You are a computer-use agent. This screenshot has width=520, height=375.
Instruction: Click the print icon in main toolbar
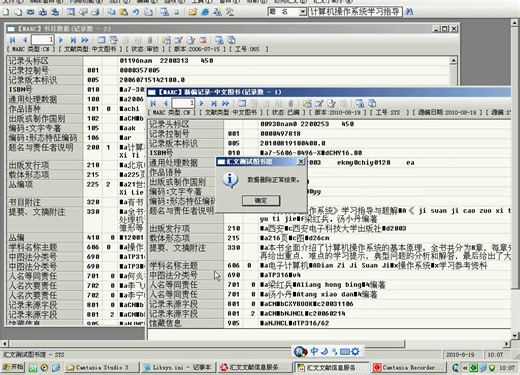(x=95, y=12)
